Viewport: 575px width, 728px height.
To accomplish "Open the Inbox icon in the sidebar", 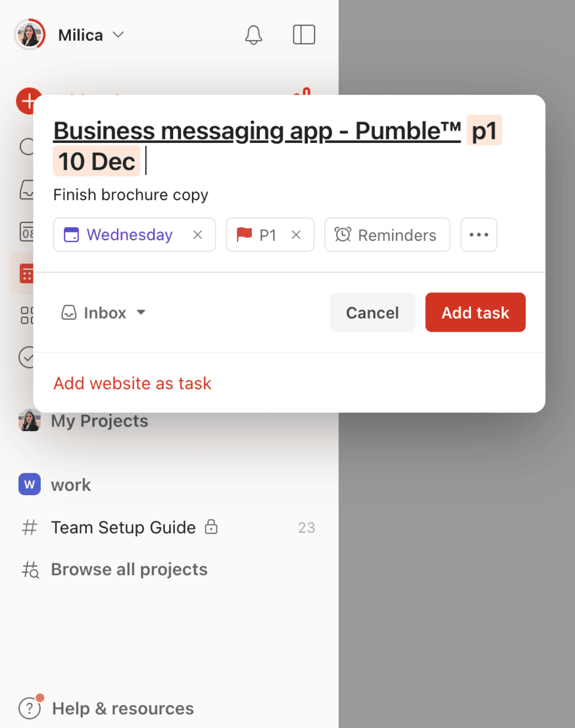I will point(29,190).
